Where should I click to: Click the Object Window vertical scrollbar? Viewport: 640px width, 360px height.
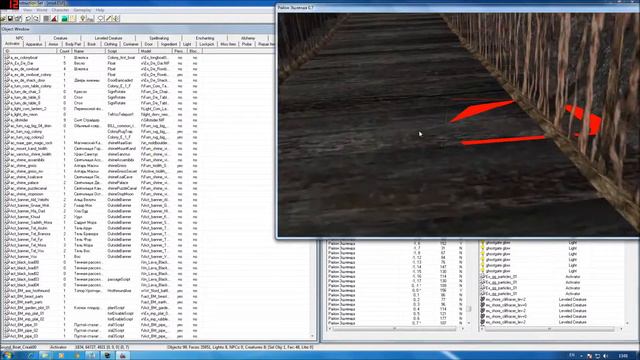313,288
